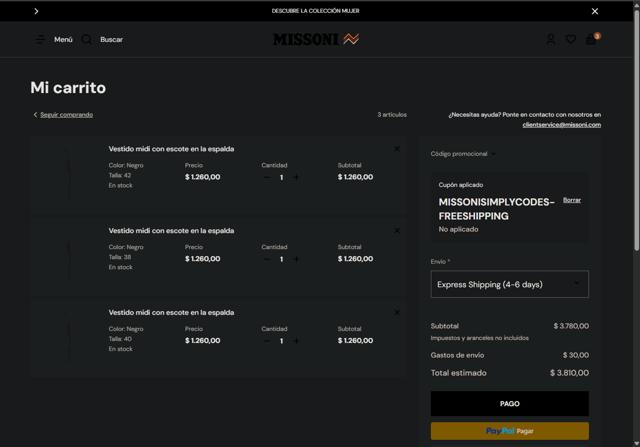Remove the Talla 42 dress item
This screenshot has width=640, height=447.
pos(397,149)
